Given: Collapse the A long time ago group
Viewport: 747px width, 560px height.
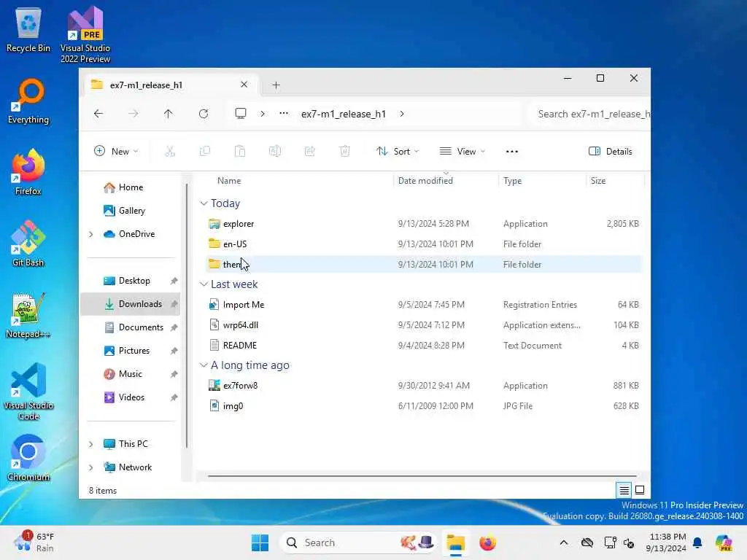Looking at the screenshot, I should click(204, 365).
